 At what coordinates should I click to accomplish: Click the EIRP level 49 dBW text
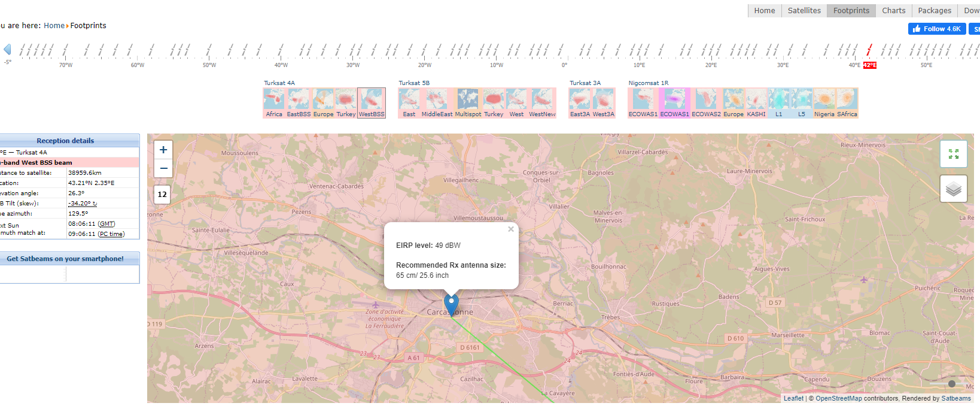(x=428, y=246)
